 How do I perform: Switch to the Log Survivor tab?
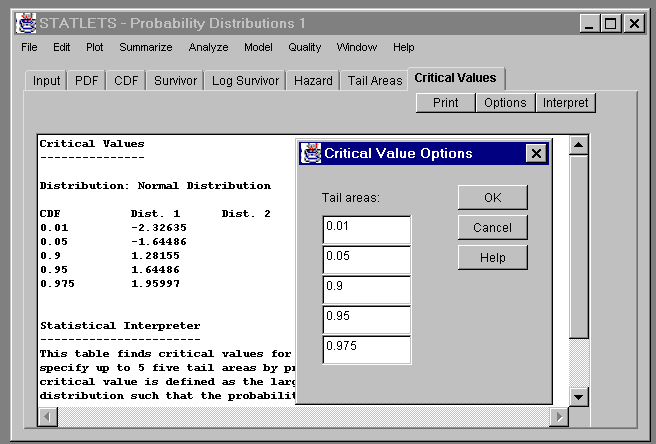245,80
